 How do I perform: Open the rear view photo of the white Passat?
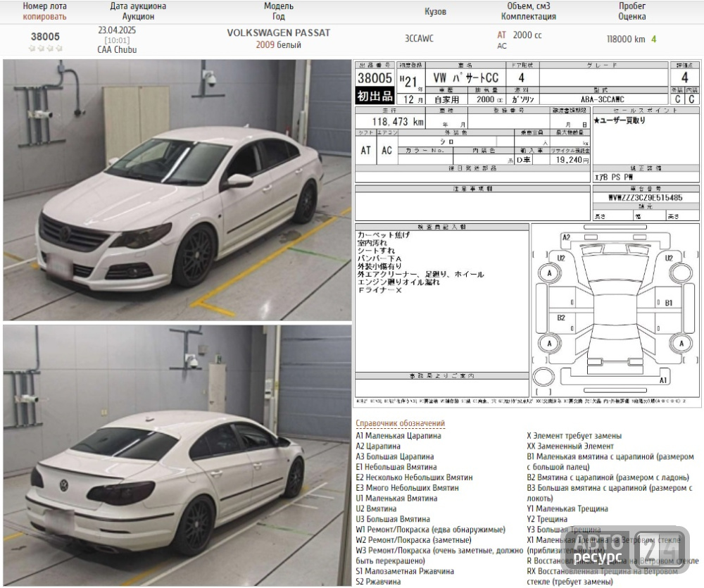coord(177,455)
